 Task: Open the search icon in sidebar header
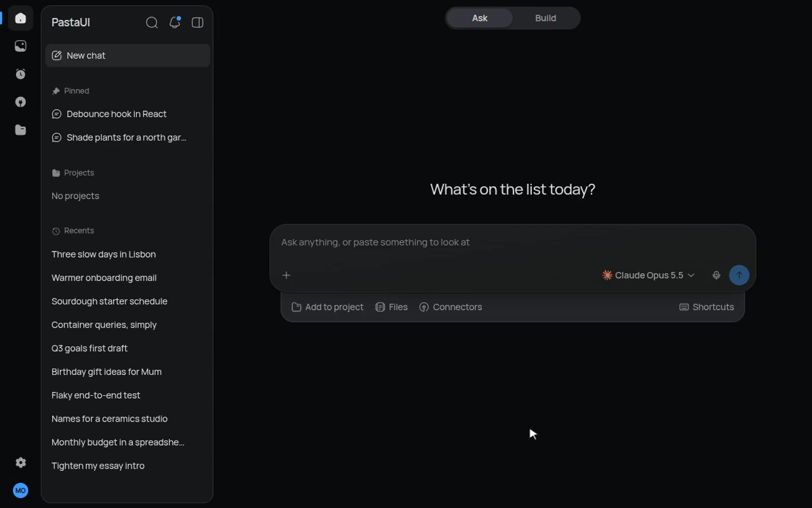152,22
